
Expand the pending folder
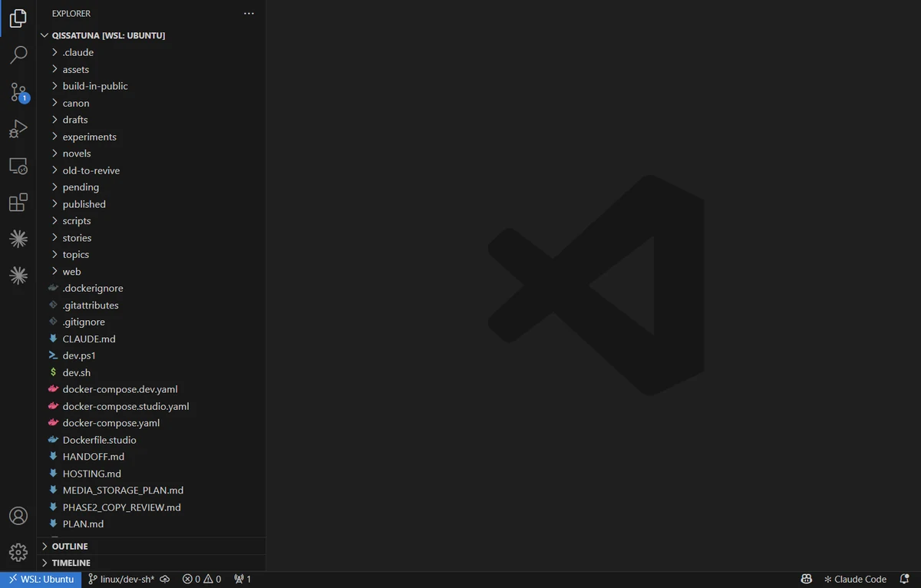(x=151, y=187)
